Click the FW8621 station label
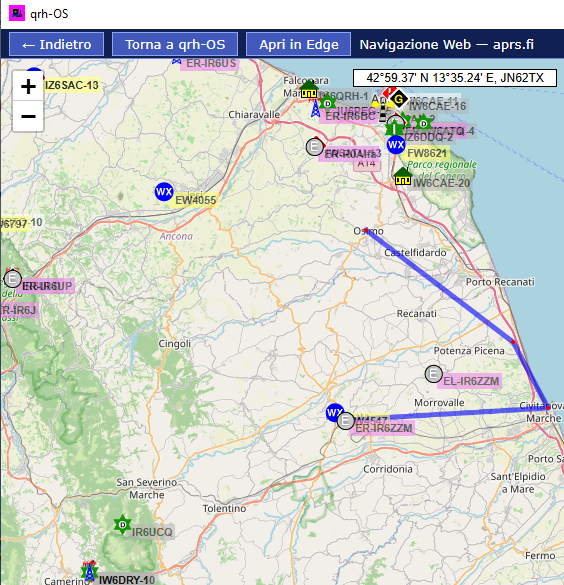Screen dimensions: 564x585 click(427, 153)
